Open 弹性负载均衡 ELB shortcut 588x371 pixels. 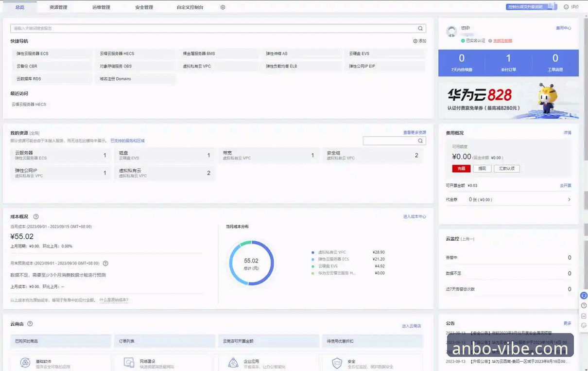[301, 66]
